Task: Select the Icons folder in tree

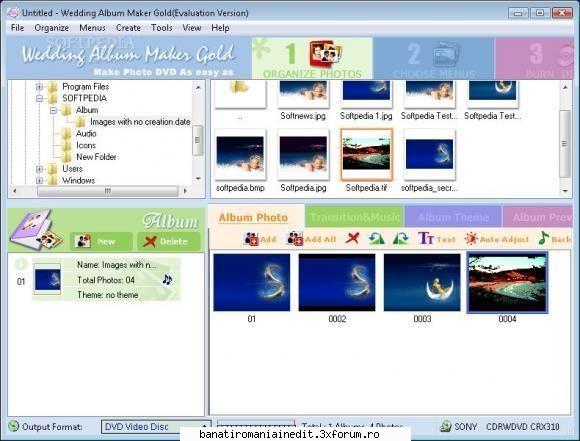Action: pos(86,145)
